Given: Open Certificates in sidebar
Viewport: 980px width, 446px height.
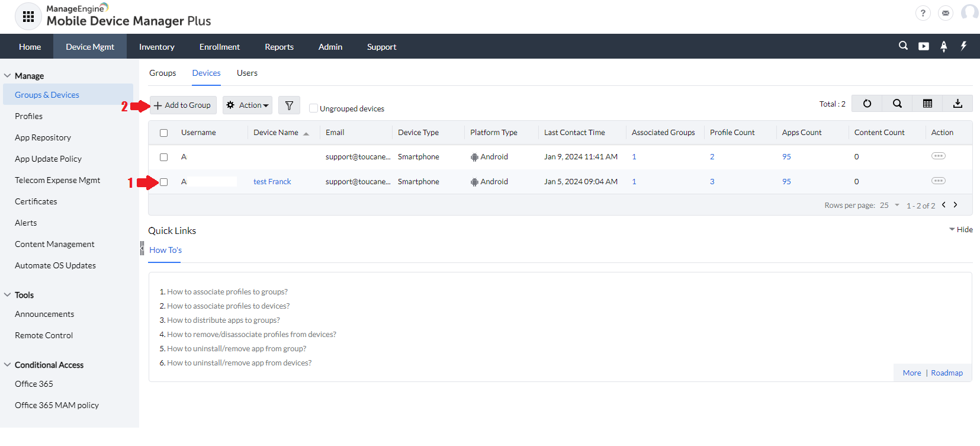Looking at the screenshot, I should pyautogui.click(x=36, y=201).
